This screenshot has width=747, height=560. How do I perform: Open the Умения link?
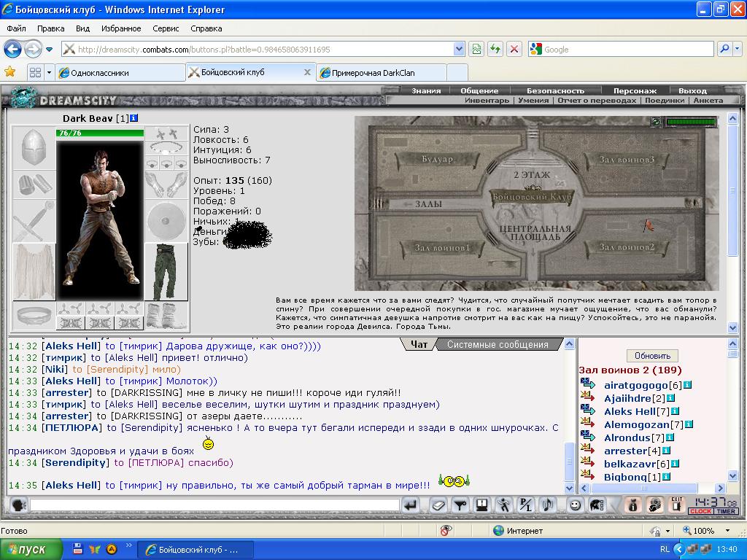tap(533, 101)
